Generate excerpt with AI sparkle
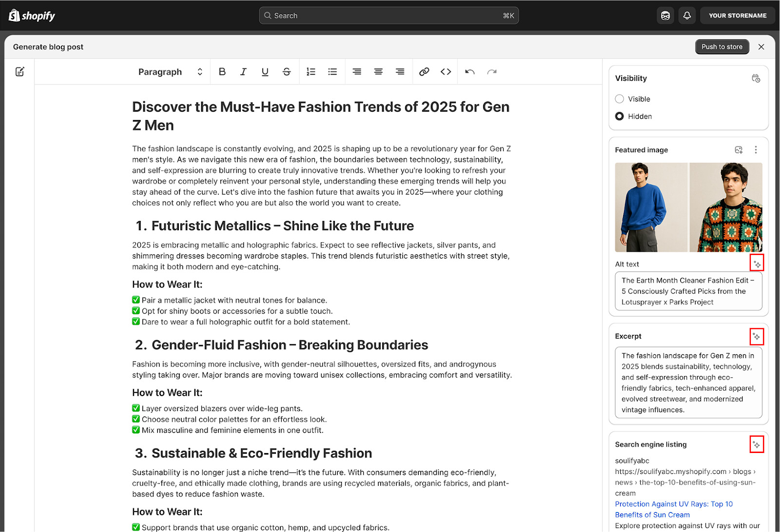The width and height of the screenshot is (780, 532). pyautogui.click(x=757, y=336)
